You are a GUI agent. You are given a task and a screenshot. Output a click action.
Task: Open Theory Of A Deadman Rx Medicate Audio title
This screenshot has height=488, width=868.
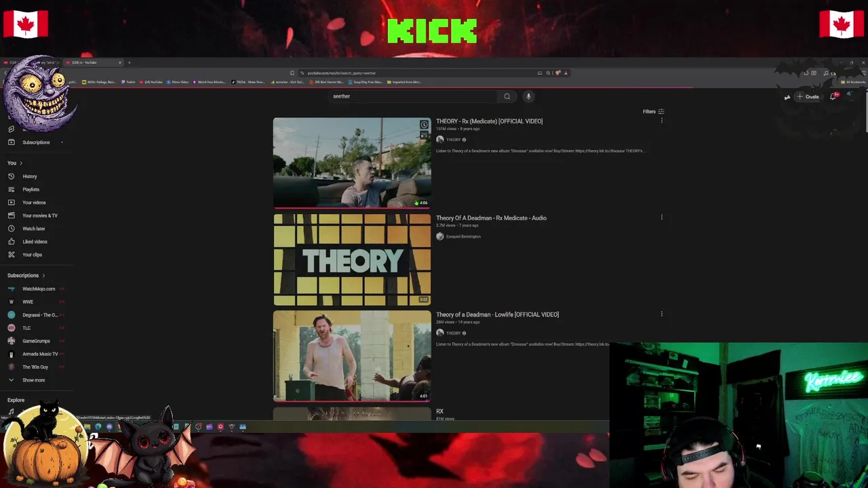point(491,218)
